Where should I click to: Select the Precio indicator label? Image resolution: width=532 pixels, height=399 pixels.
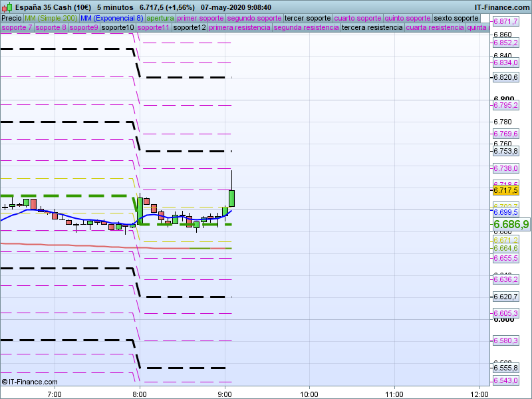click(11, 18)
